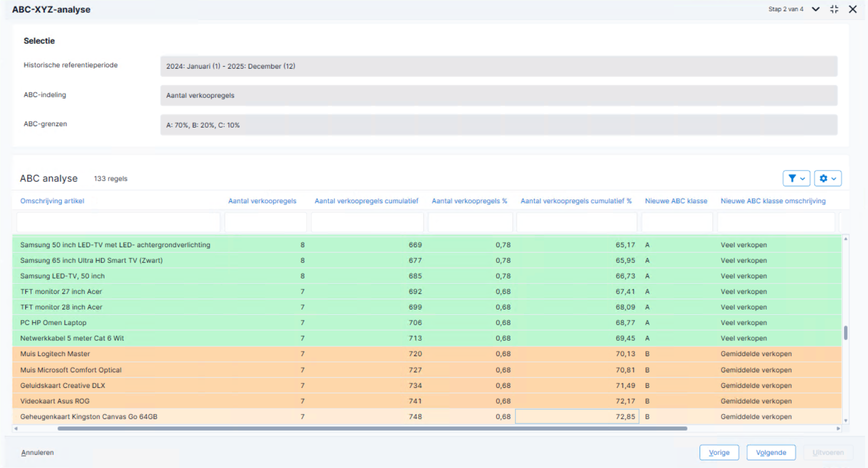Click the table scroll-up arrow
The image size is (868, 468).
click(845, 239)
